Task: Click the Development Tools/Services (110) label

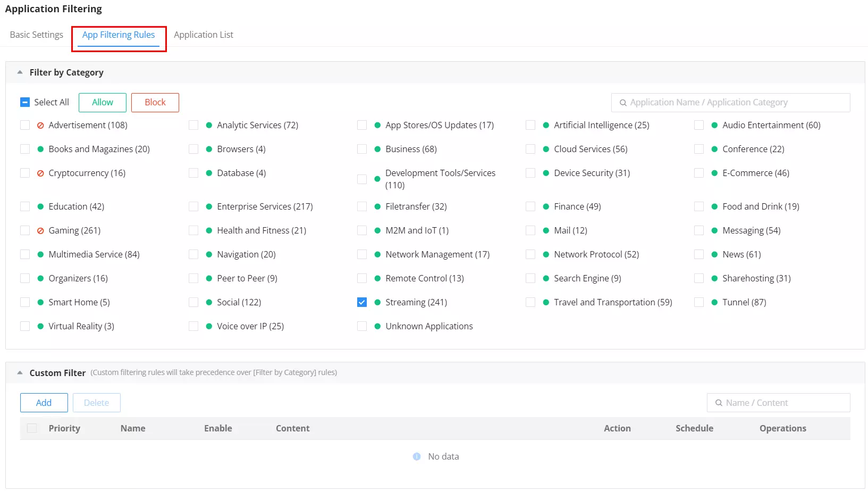Action: pyautogui.click(x=440, y=179)
